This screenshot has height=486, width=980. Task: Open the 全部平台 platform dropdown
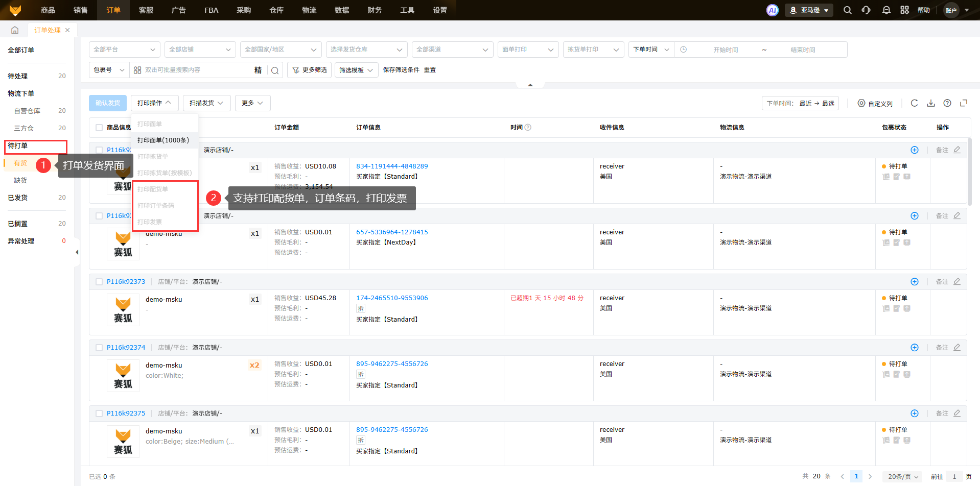(124, 50)
